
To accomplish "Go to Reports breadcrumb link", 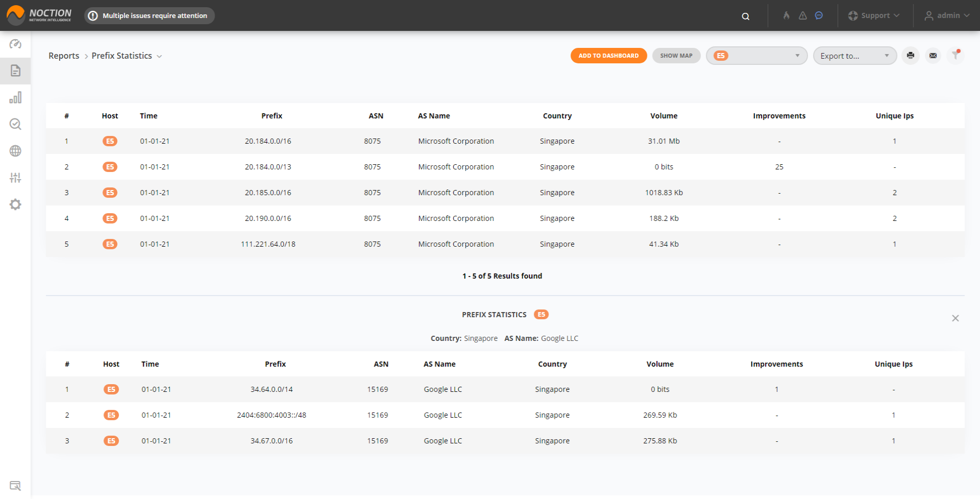I will tap(64, 56).
